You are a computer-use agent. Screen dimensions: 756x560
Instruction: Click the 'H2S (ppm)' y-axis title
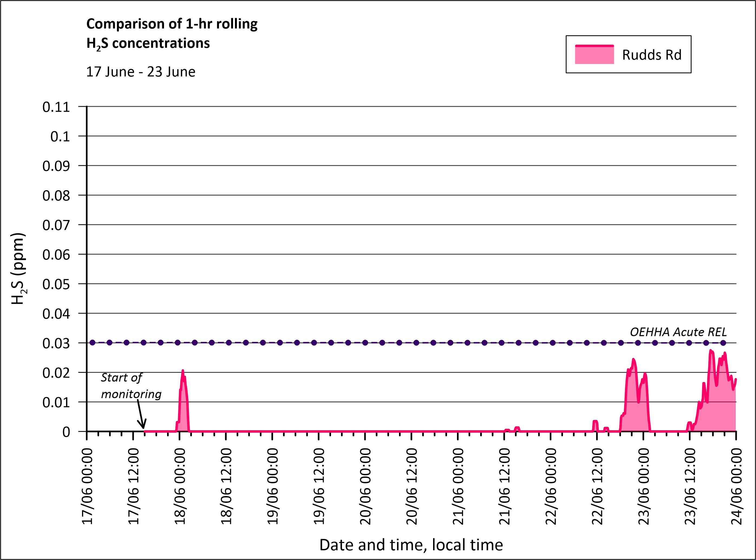click(18, 268)
